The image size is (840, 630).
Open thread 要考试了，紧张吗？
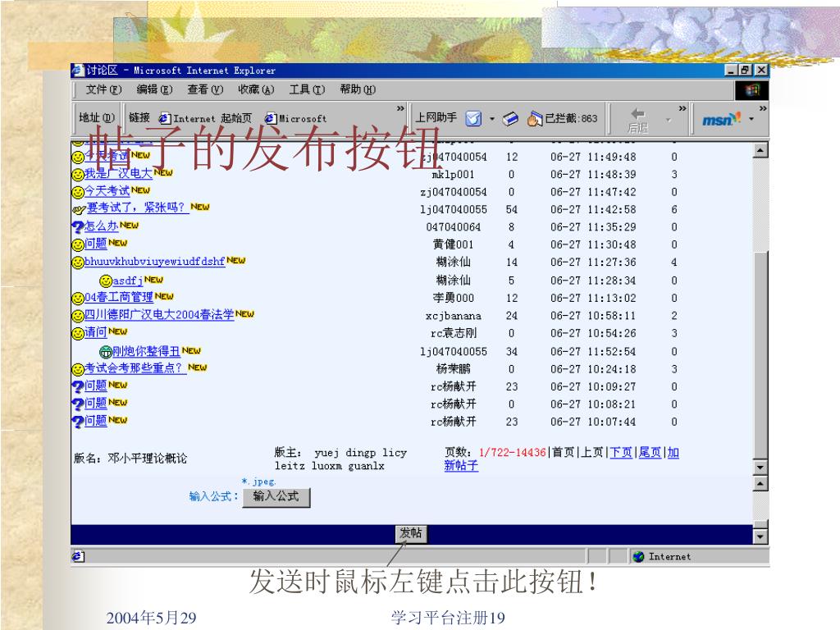point(138,208)
